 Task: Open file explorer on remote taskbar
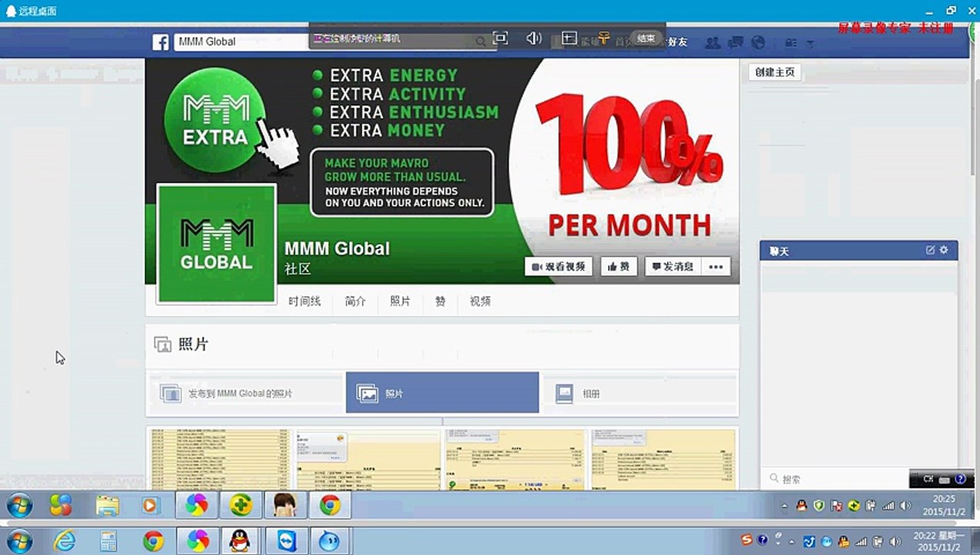[107, 506]
